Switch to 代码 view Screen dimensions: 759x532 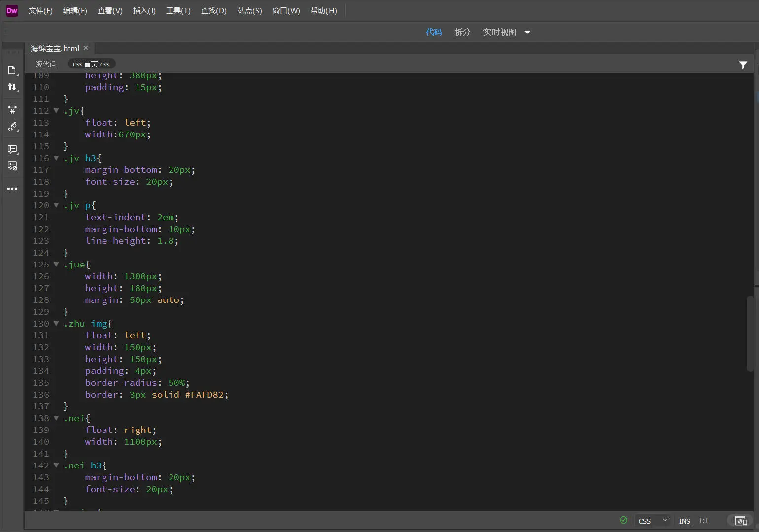coord(434,32)
